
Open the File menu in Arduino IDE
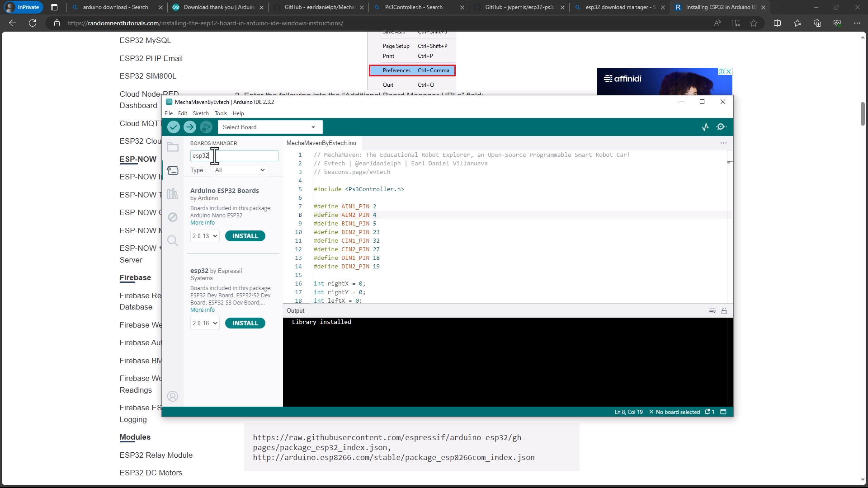(169, 113)
